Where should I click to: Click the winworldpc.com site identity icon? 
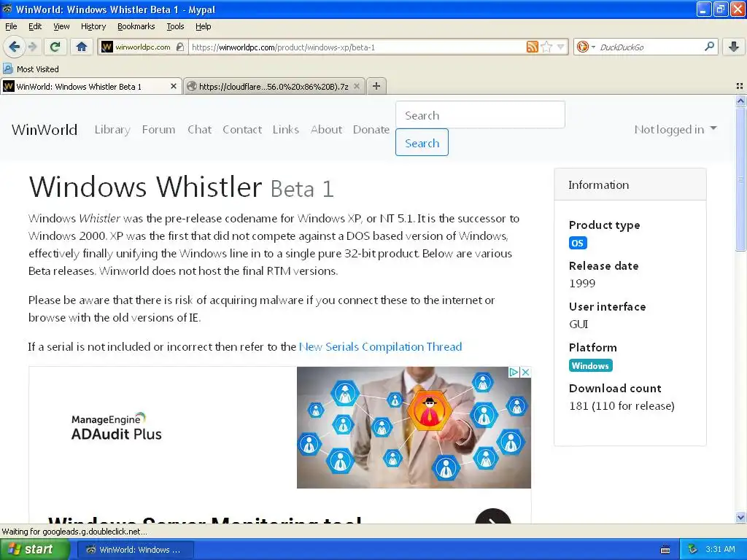107,47
